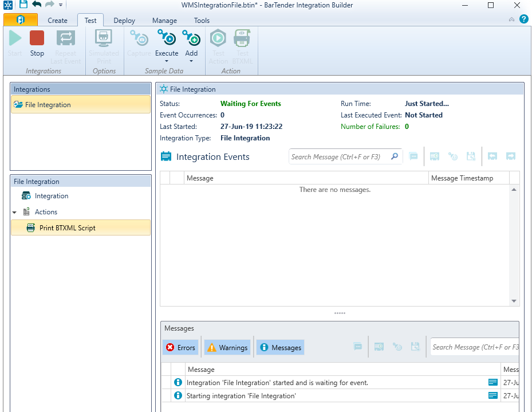The height and width of the screenshot is (412, 532).
Task: Undo the last action from the title bar
Action: click(36, 5)
